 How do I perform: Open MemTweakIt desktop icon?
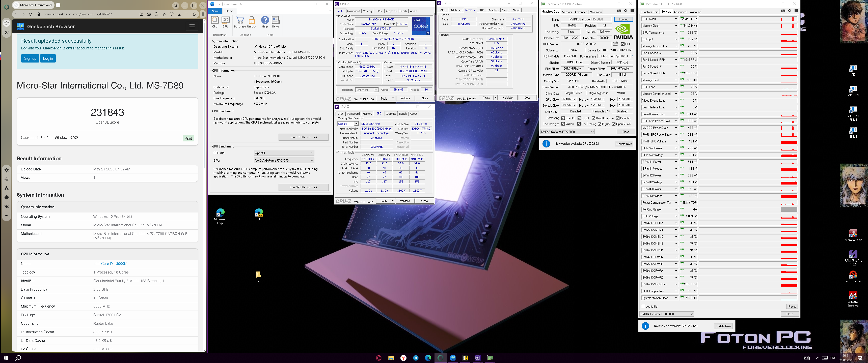click(x=853, y=235)
